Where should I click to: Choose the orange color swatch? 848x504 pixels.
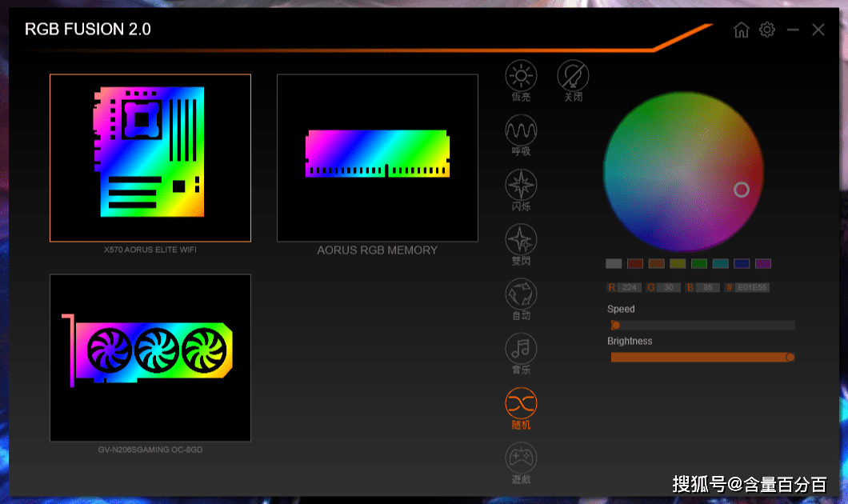[x=657, y=263]
